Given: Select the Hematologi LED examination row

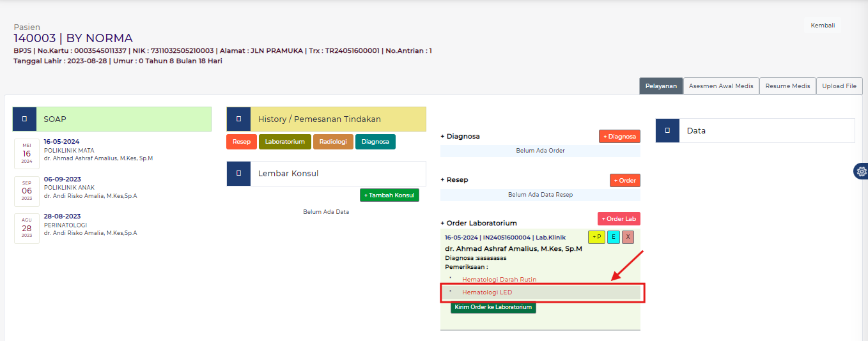Looking at the screenshot, I should [540, 292].
